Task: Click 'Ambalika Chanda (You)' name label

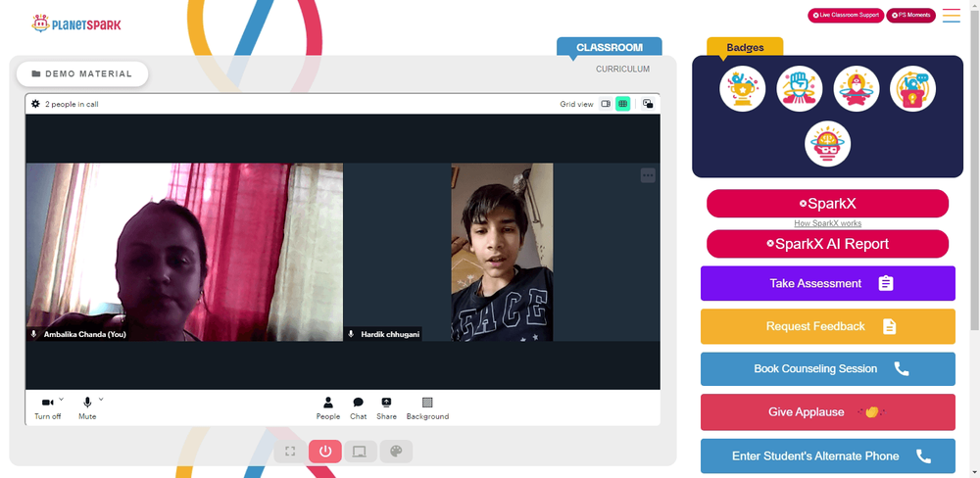Action: 85,334
